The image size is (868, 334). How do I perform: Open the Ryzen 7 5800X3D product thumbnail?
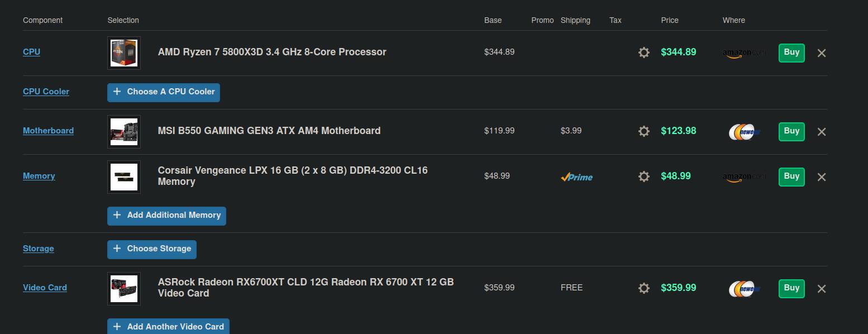pos(124,53)
